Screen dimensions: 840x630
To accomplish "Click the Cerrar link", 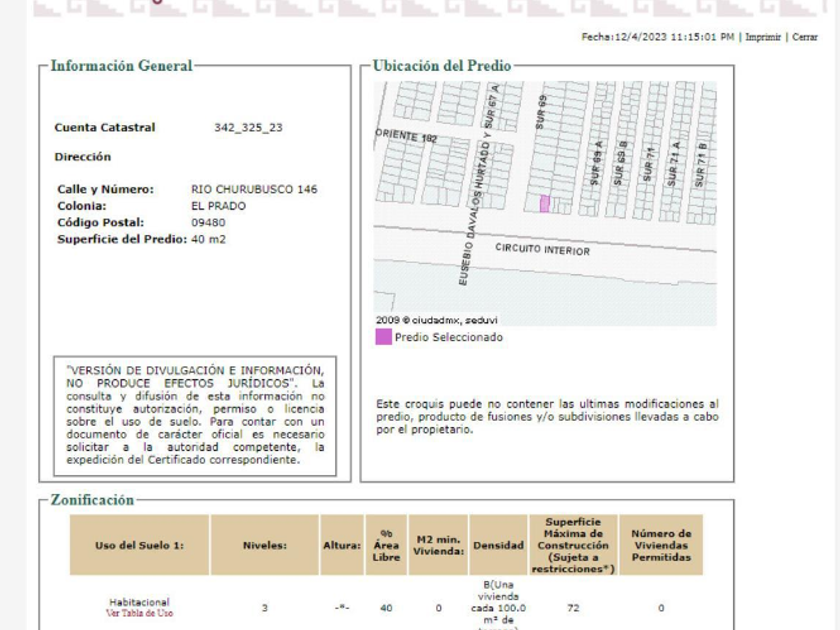I will [x=805, y=37].
